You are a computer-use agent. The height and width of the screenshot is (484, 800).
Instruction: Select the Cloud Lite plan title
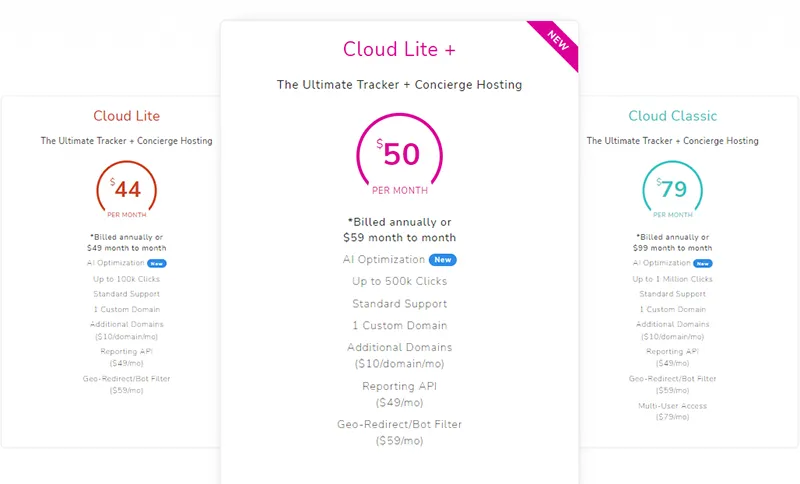(127, 116)
